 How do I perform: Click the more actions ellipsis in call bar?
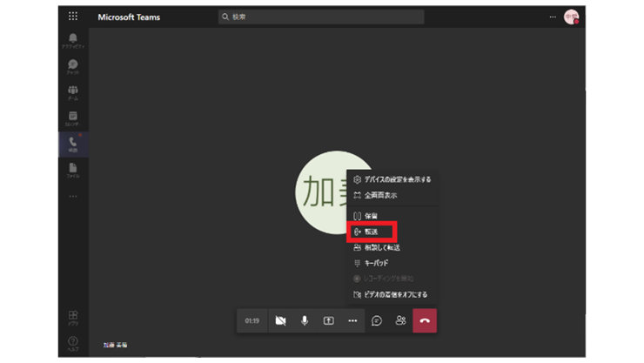(x=352, y=320)
